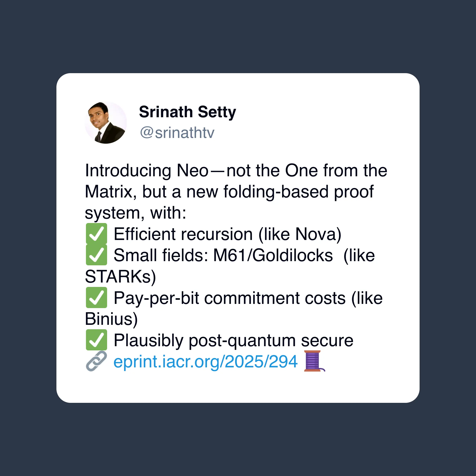
Task: Click the "M61/Goldilocks" text
Action: pos(273,255)
